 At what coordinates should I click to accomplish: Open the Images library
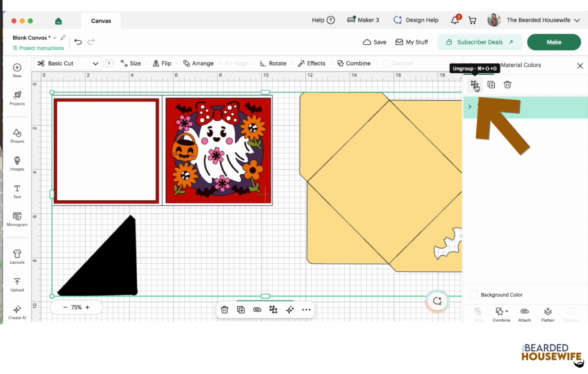pyautogui.click(x=17, y=164)
